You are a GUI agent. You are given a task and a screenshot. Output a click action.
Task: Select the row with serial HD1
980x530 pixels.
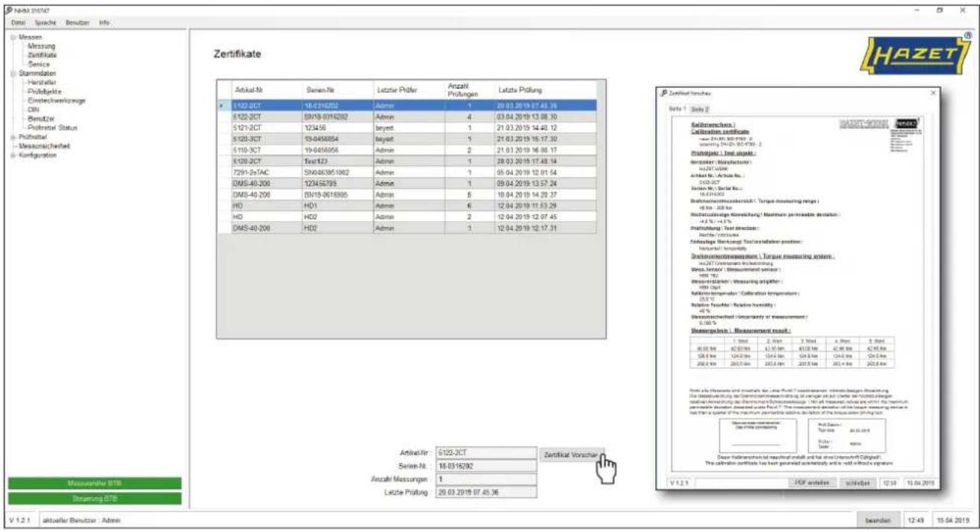click(407, 206)
